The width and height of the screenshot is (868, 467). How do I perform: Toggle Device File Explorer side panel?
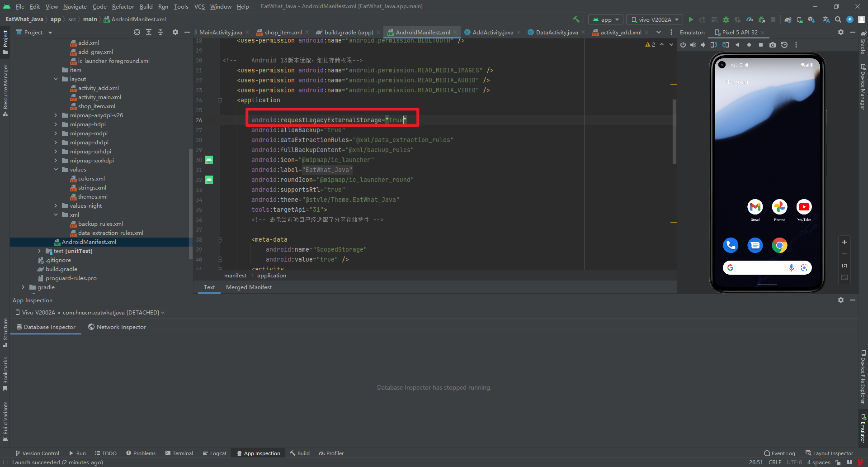pos(863,376)
